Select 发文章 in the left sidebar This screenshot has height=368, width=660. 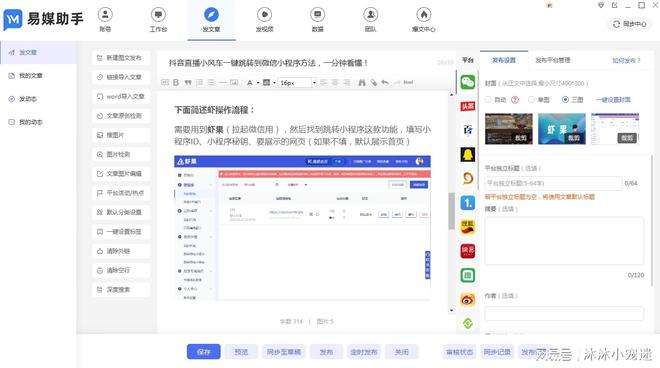(38, 52)
